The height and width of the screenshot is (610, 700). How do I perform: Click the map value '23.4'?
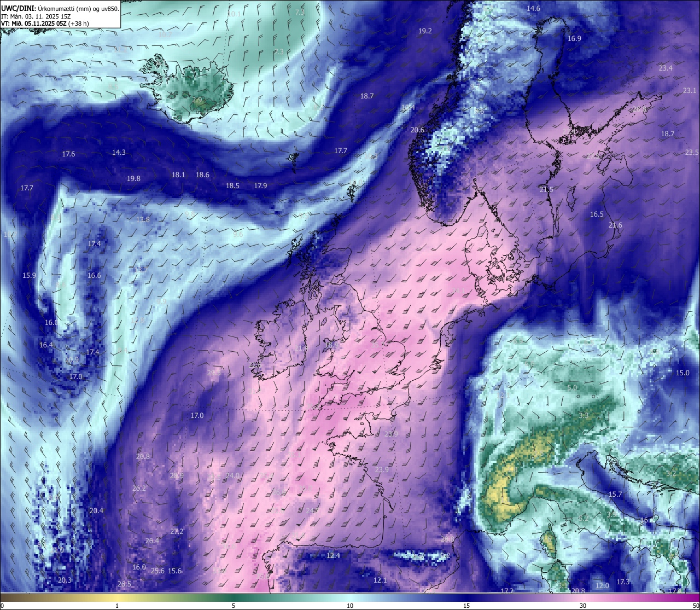point(666,68)
